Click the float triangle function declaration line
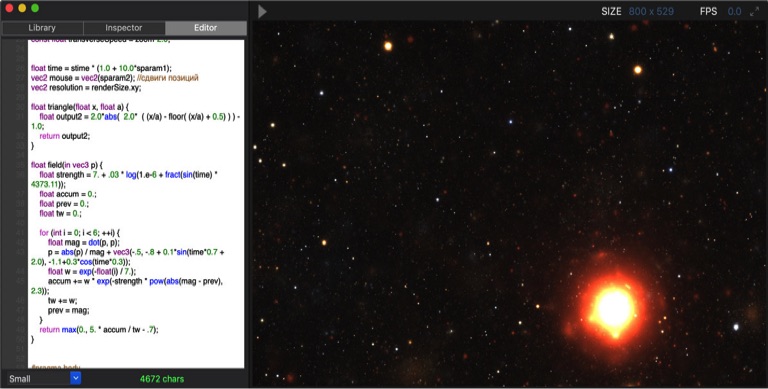Image resolution: width=768 pixels, height=389 pixels. coord(80,107)
